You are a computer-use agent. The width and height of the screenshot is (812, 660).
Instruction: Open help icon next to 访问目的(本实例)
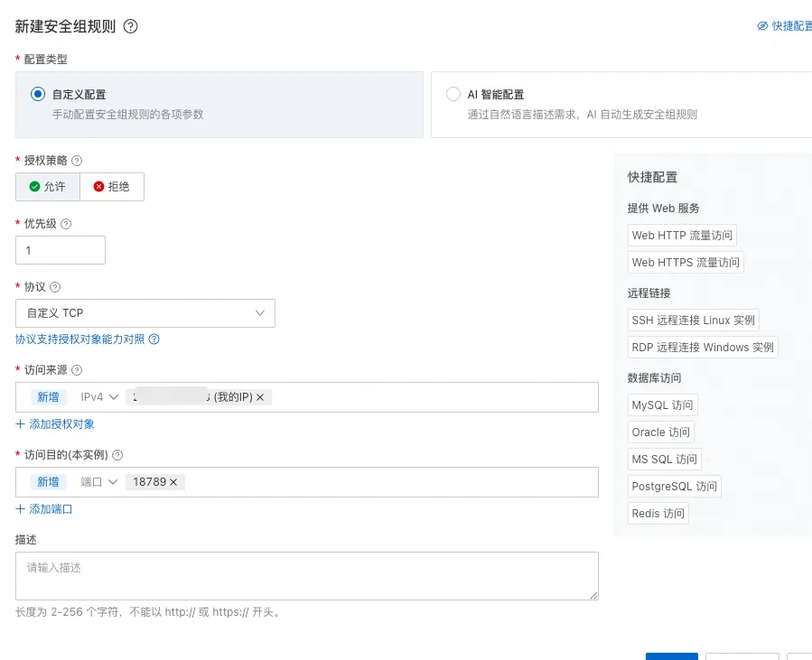[x=117, y=455]
